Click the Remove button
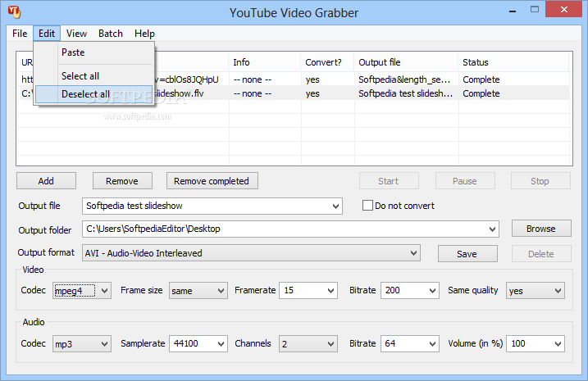588x381 pixels. pos(122,181)
